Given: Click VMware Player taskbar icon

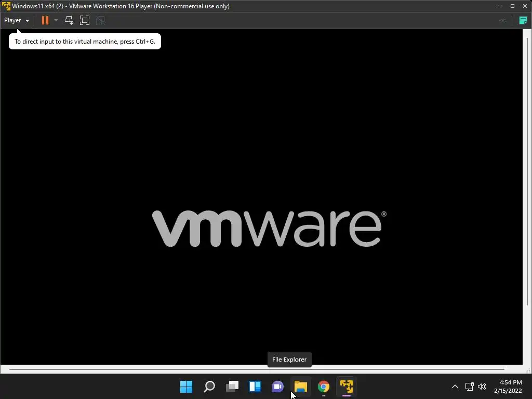Looking at the screenshot, I should (347, 387).
